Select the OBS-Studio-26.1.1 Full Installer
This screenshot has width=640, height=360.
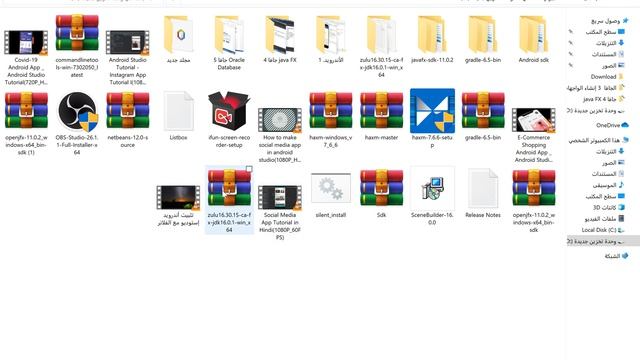coord(77,123)
